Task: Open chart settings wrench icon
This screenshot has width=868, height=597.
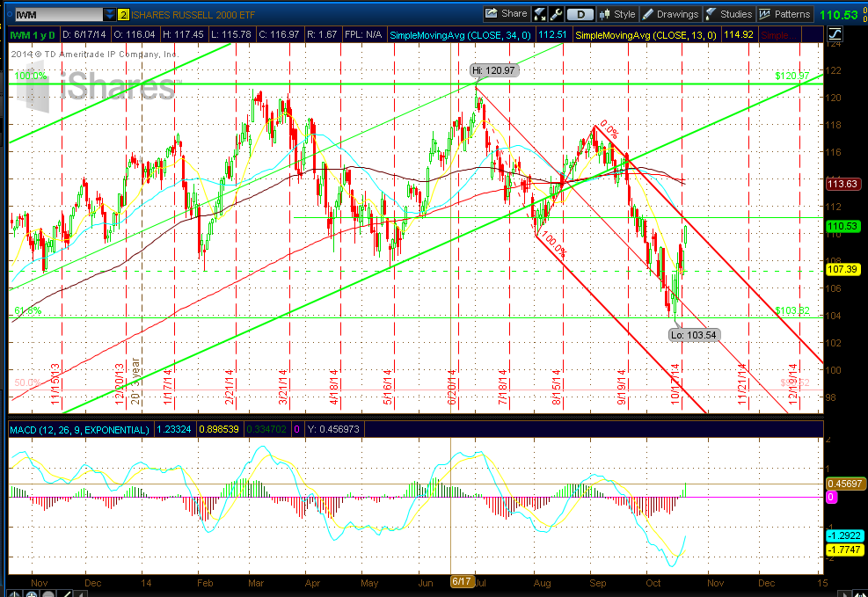Action: pyautogui.click(x=557, y=14)
